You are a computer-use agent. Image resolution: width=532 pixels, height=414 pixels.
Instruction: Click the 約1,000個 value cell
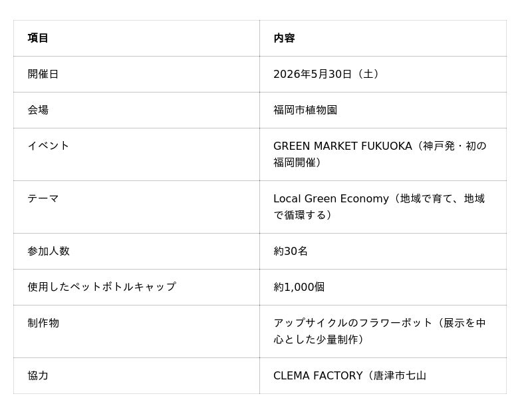pyautogui.click(x=299, y=287)
